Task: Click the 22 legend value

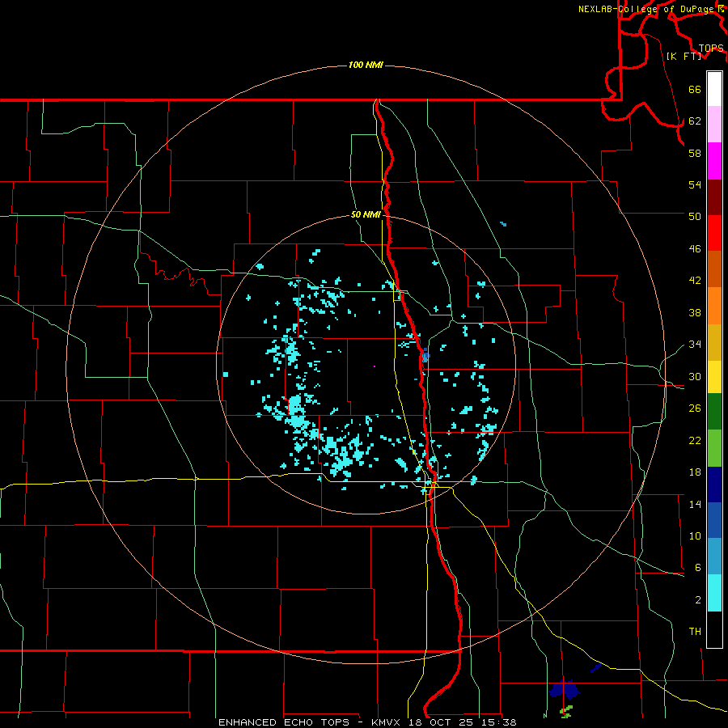Action: [x=695, y=441]
